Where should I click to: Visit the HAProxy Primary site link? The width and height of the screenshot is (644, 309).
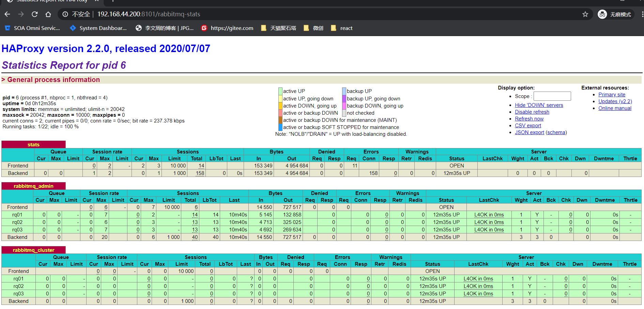click(x=612, y=95)
